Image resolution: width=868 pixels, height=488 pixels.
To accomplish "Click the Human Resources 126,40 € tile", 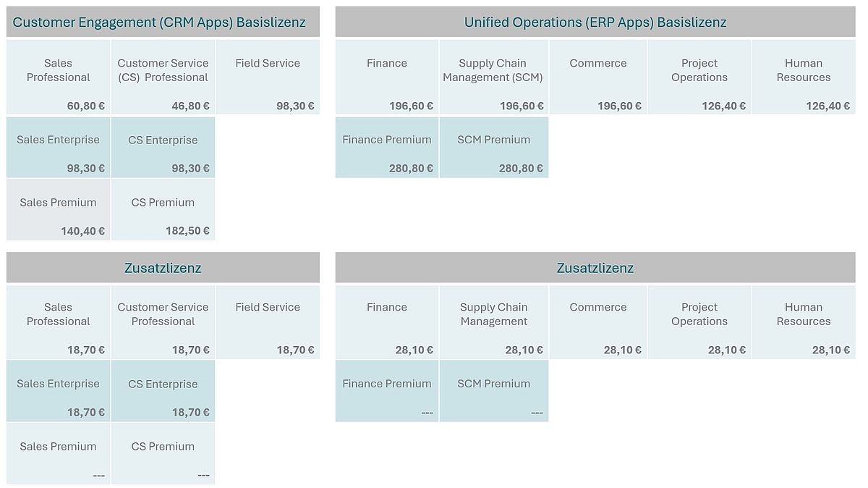I will (803, 77).
